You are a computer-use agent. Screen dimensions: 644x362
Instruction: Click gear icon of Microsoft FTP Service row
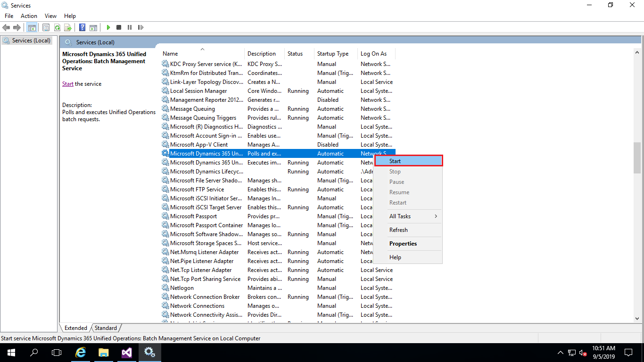click(165, 189)
